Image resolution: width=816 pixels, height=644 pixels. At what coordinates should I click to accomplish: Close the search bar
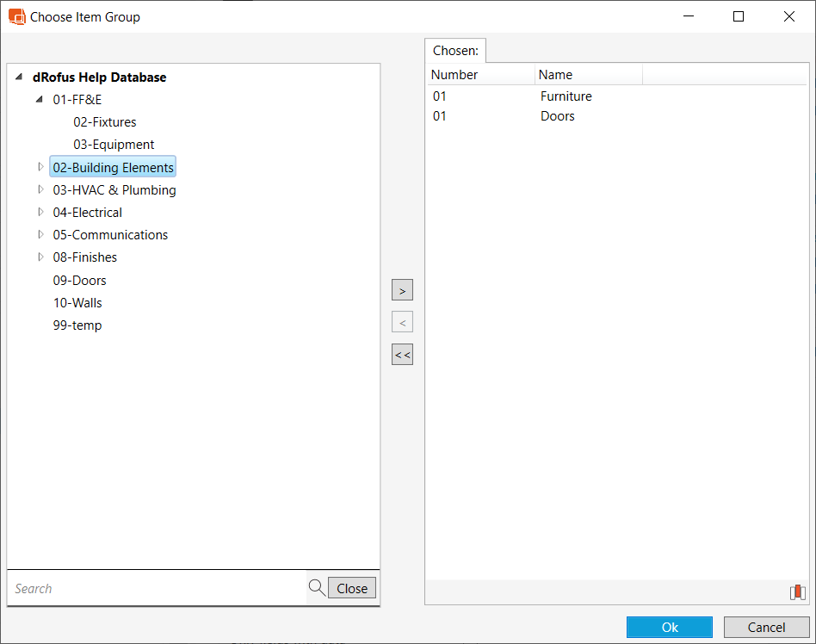point(352,588)
